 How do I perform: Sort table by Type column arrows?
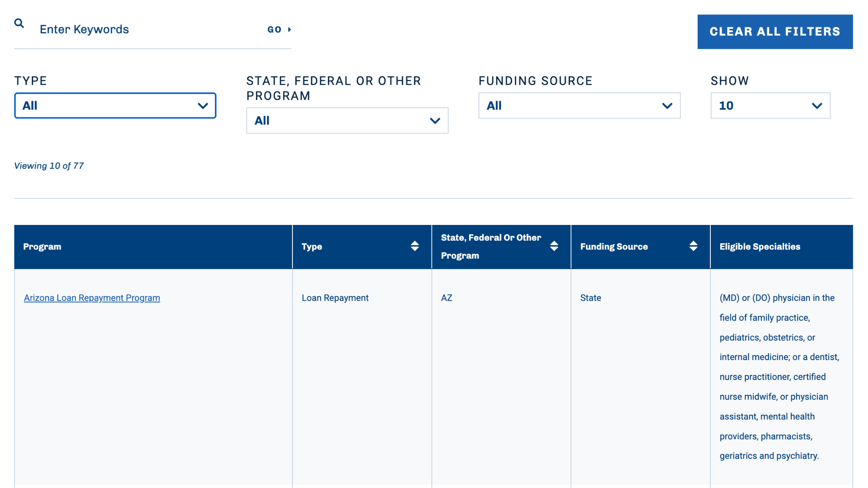(415, 246)
